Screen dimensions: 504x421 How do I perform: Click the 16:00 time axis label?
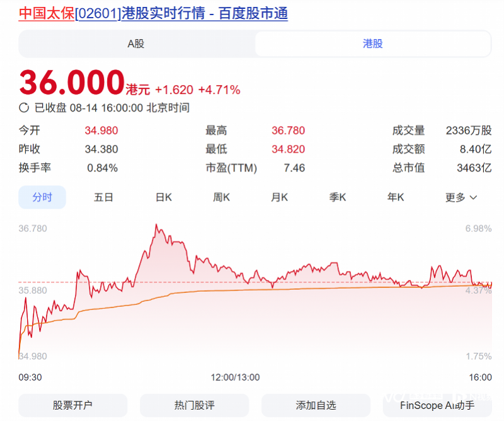[x=480, y=378]
